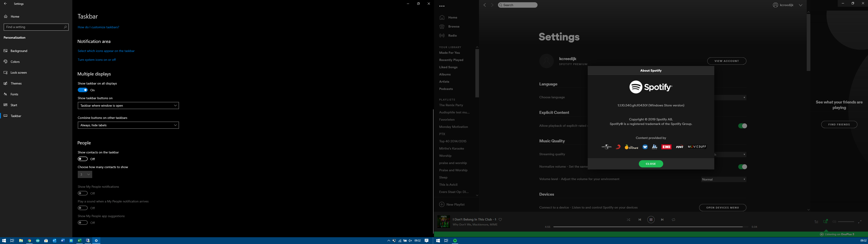Open the Show taskbar buttons on dropdown
This screenshot has width=868, height=244.
coord(128,106)
